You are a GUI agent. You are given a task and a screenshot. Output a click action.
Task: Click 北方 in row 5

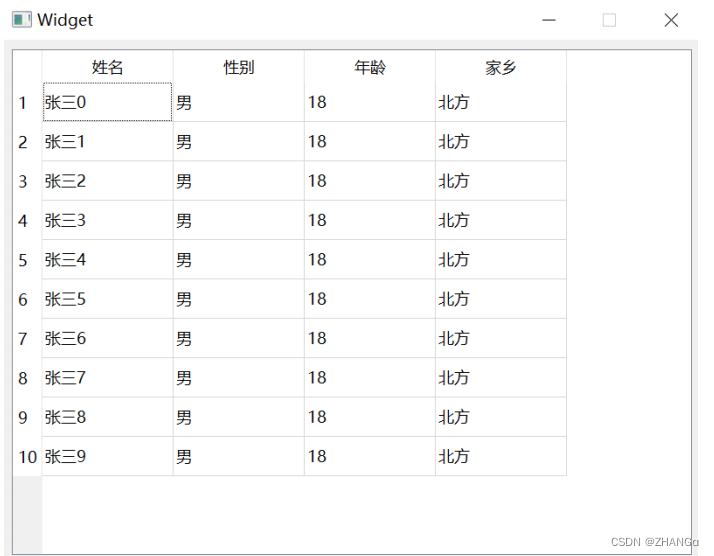pyautogui.click(x=501, y=260)
